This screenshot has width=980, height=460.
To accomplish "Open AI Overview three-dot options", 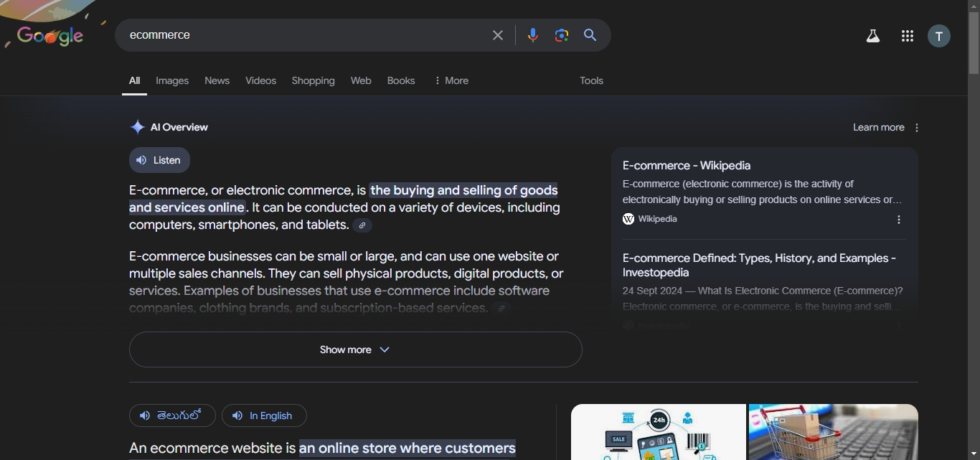I will coord(917,128).
